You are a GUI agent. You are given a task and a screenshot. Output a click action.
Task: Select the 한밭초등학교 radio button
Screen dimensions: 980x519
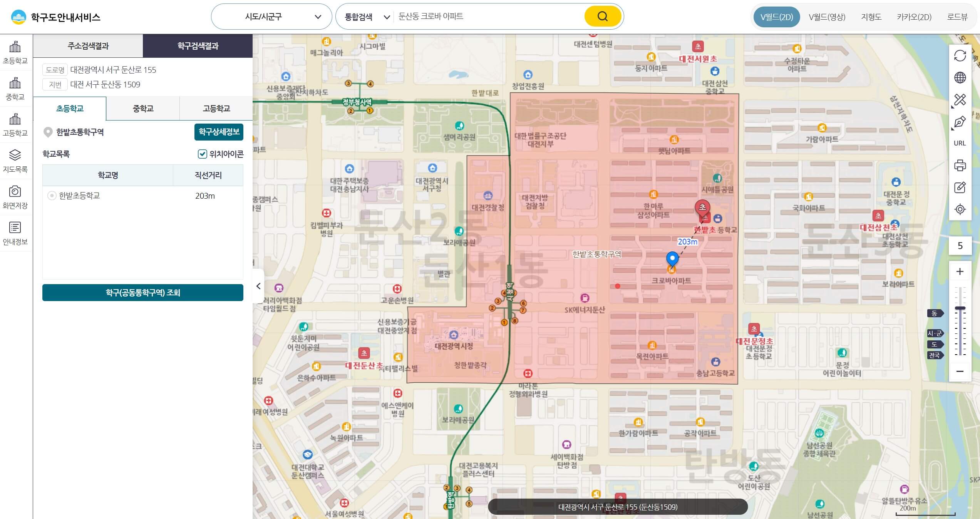tap(52, 196)
